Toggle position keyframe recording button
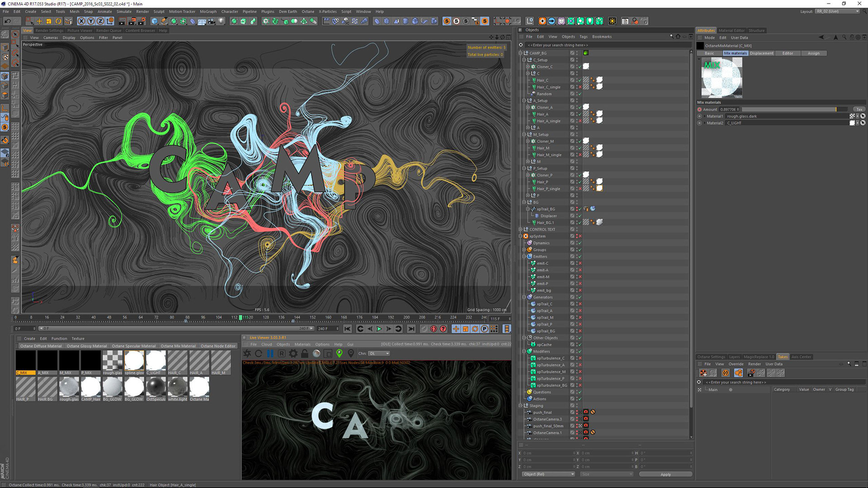 tap(456, 329)
